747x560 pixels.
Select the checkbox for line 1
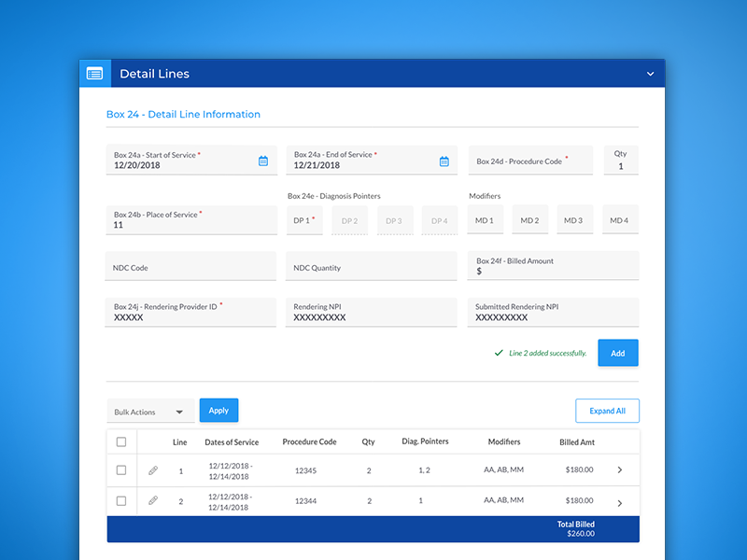[121, 470]
